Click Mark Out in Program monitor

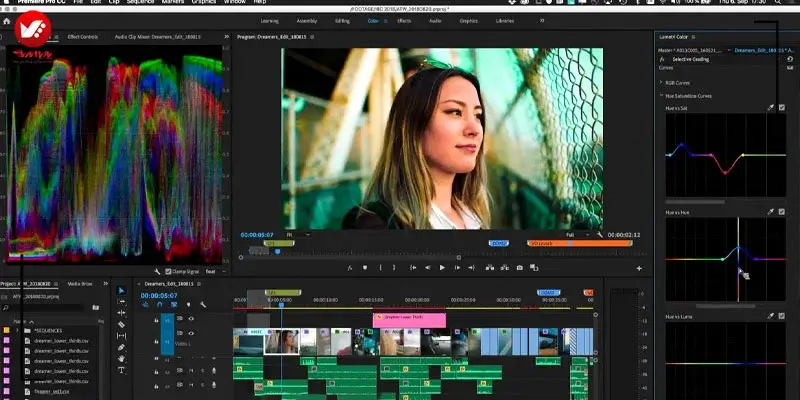394,267
